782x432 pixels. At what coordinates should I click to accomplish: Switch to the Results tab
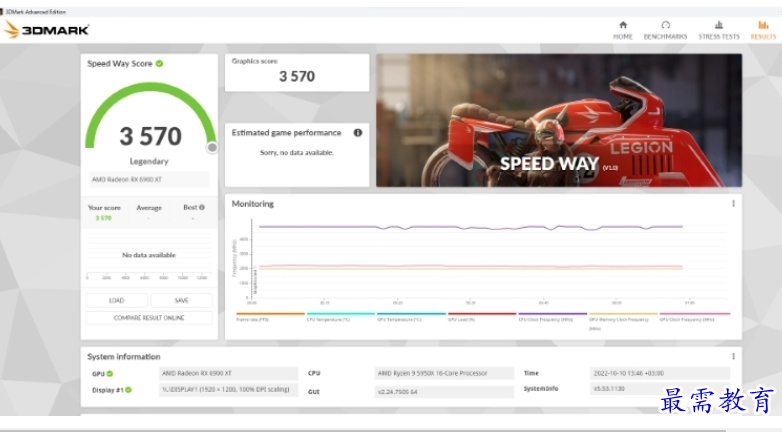click(x=763, y=30)
